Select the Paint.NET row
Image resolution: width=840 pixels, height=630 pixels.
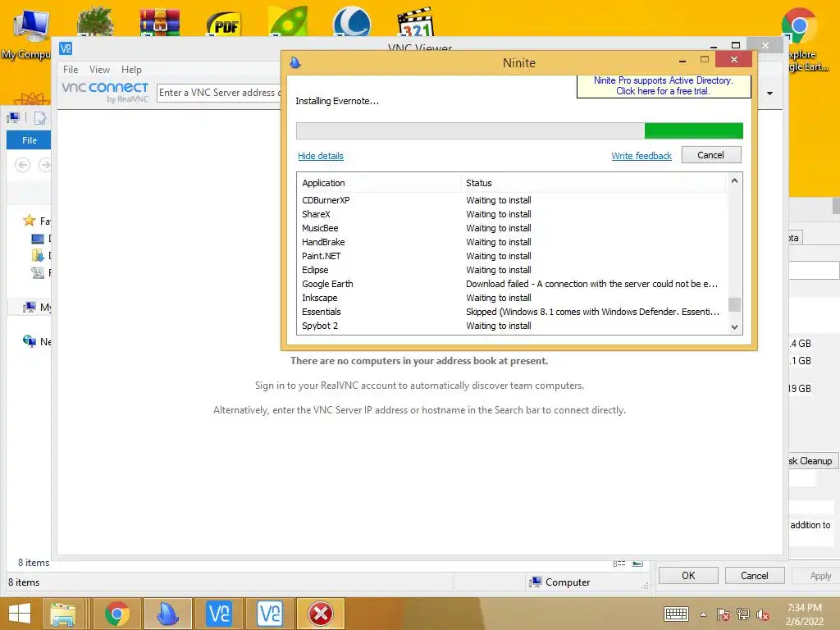(513, 256)
